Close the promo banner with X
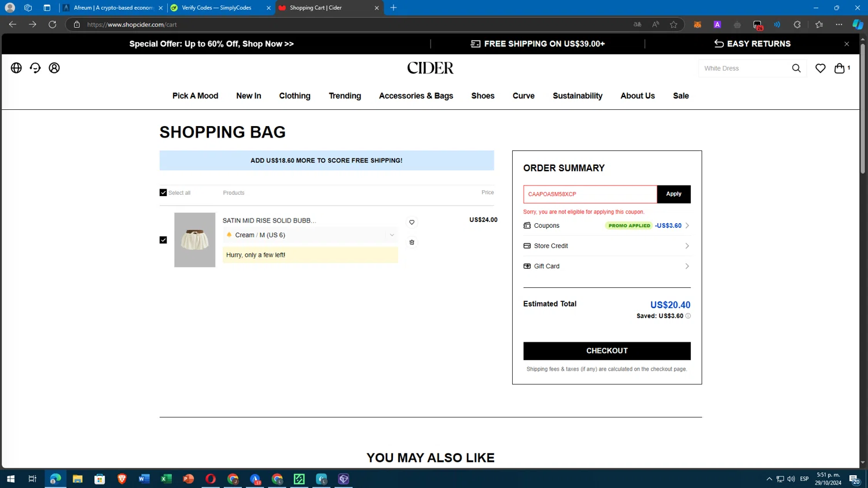868x488 pixels. click(847, 44)
